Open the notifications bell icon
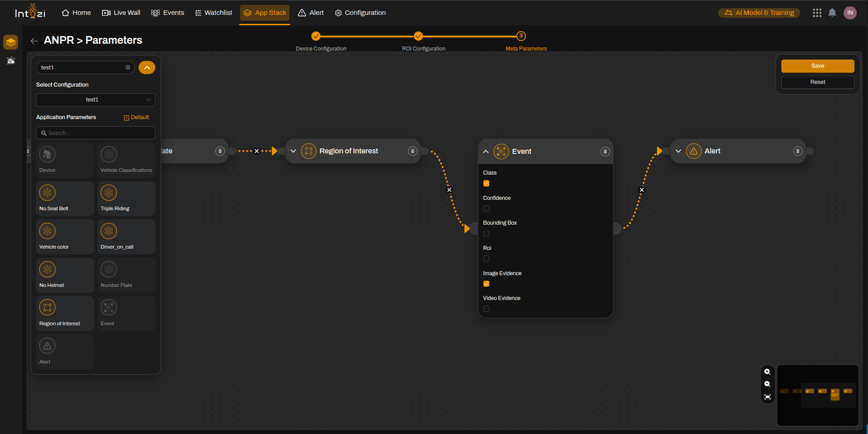Screen dimensions: 868x434 coord(832,13)
